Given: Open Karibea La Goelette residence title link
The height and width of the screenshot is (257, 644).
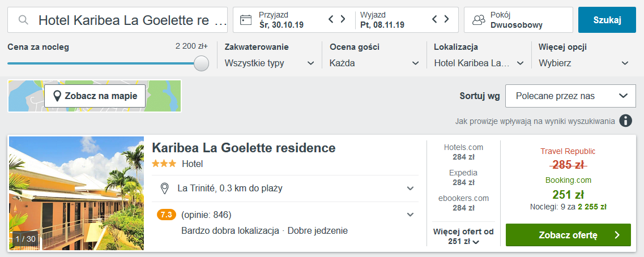Looking at the screenshot, I should pyautogui.click(x=244, y=148).
